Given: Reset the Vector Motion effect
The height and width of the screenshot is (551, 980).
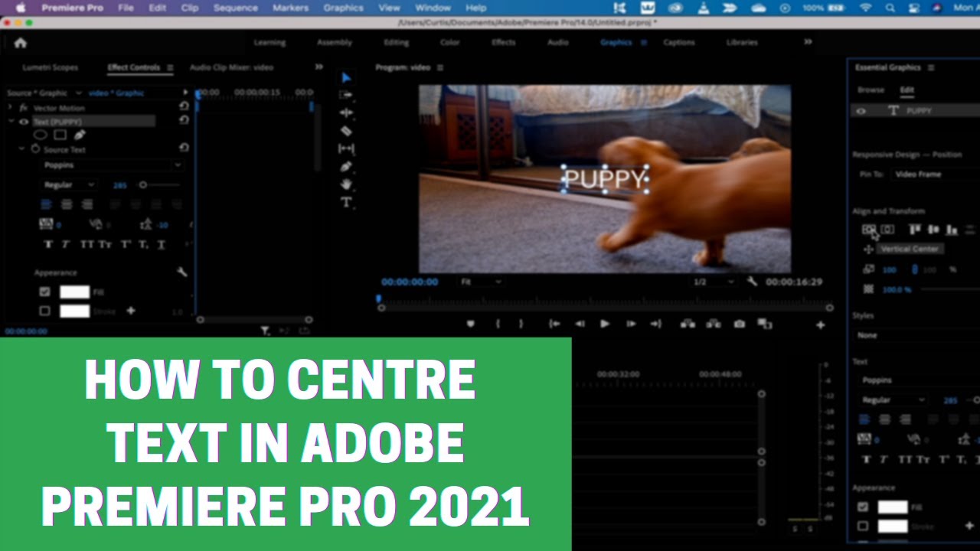Looking at the screenshot, I should [x=184, y=108].
